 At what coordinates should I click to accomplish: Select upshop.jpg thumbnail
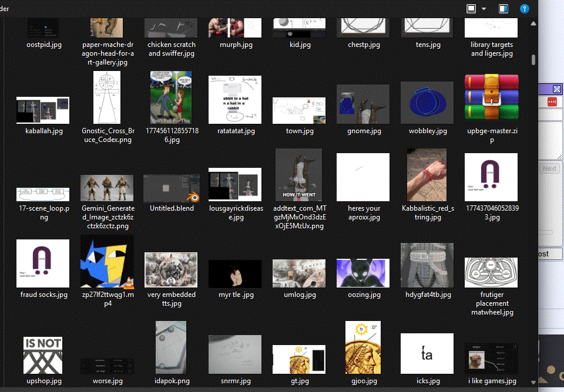click(x=43, y=355)
